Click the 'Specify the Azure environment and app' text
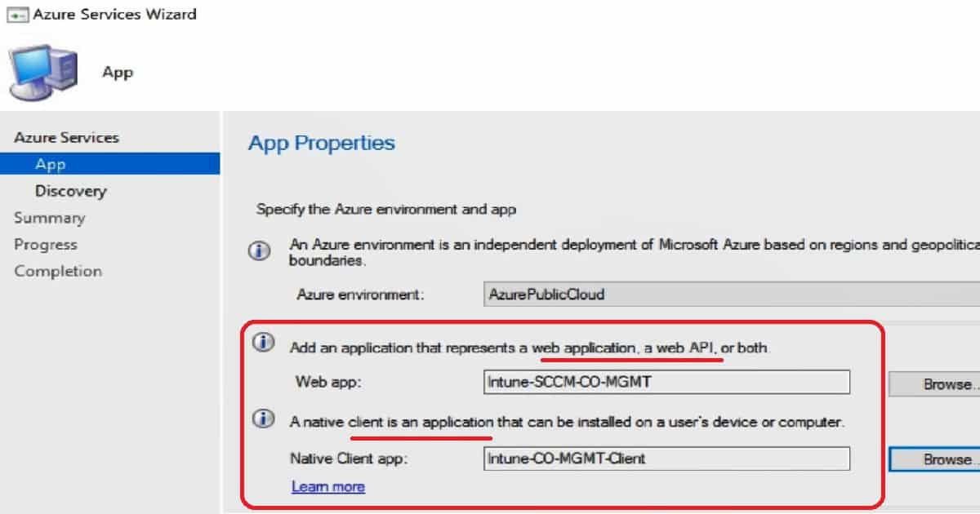 (386, 210)
